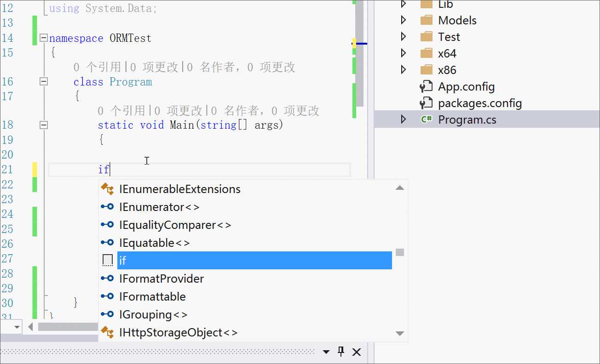This screenshot has width=600, height=364.
Task: Select the x64 folder in Solution Explorer
Action: pyautogui.click(x=447, y=53)
